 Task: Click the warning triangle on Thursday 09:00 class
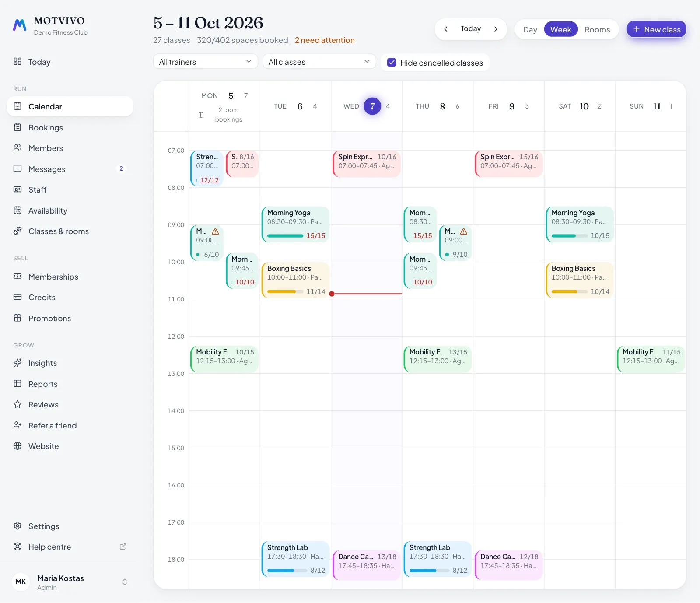[464, 231]
